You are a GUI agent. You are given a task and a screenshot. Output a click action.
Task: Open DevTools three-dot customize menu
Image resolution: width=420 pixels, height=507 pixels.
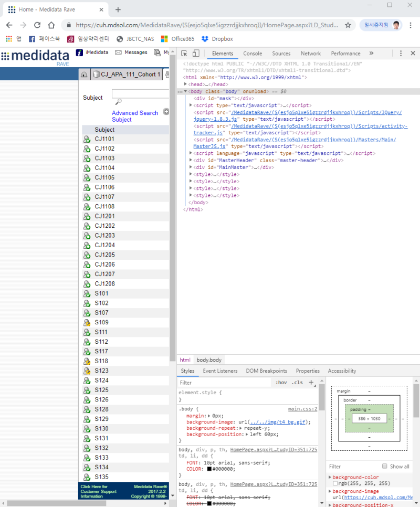pyautogui.click(x=401, y=54)
